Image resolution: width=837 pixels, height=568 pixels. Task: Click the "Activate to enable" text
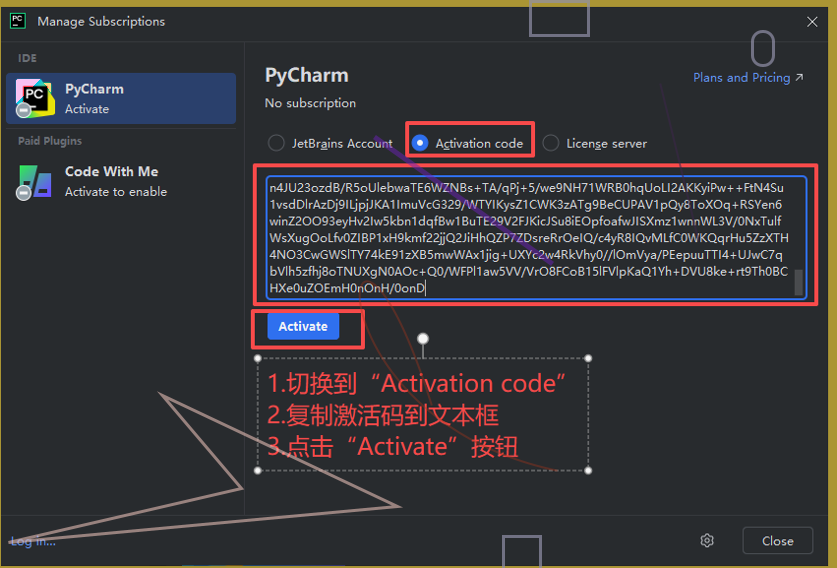click(x=116, y=192)
